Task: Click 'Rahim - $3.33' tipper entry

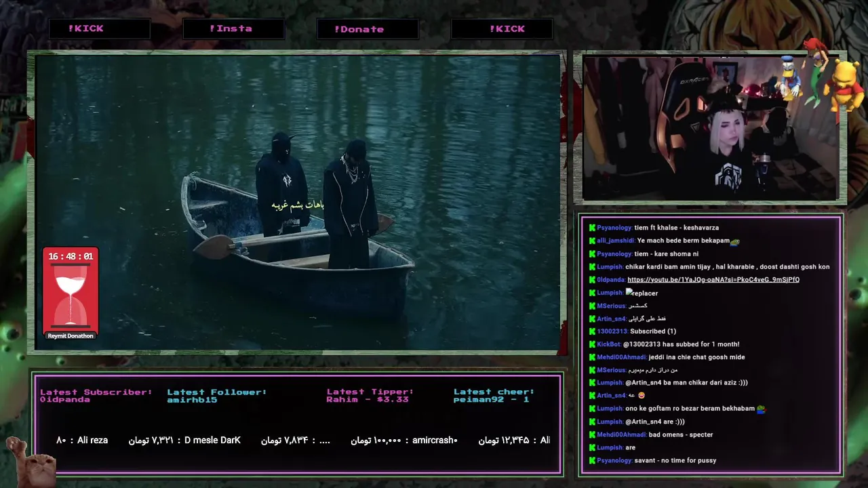Action: (x=368, y=400)
